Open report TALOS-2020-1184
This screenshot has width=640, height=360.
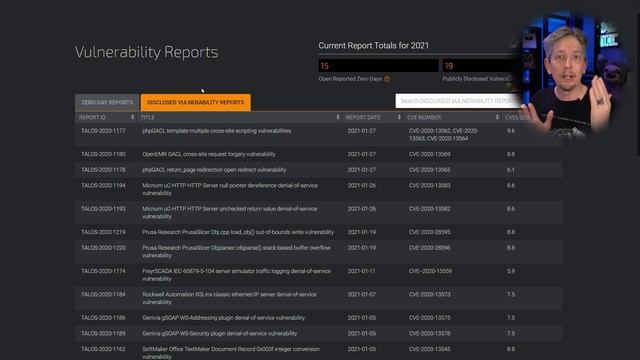(103, 294)
